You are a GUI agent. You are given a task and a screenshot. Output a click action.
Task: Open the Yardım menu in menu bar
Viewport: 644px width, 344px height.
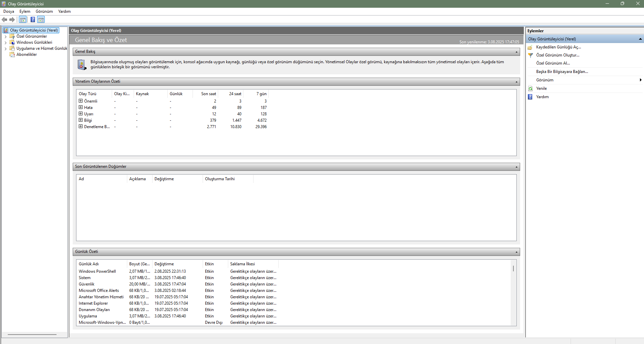(x=64, y=11)
